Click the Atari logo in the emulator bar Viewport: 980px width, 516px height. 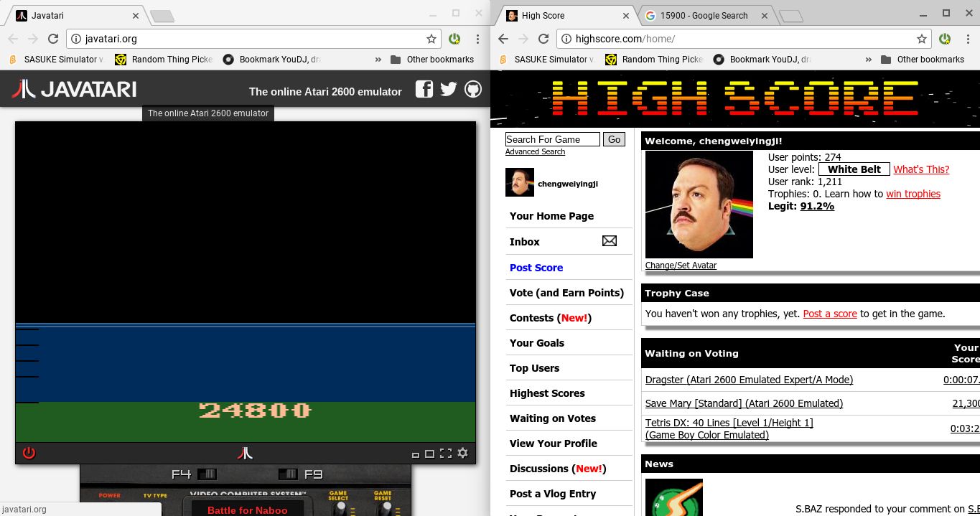coord(245,453)
